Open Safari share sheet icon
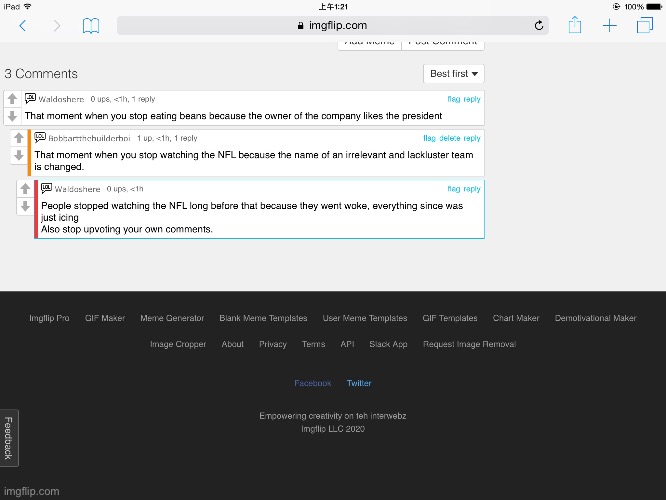This screenshot has height=500, width=666. click(575, 26)
